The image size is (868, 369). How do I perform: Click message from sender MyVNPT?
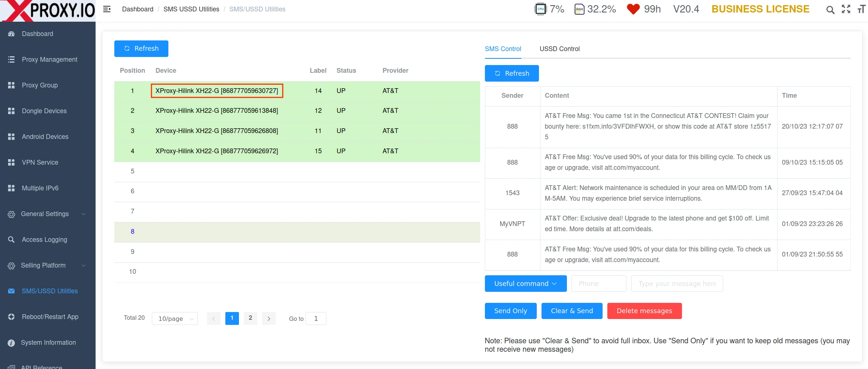click(x=668, y=224)
